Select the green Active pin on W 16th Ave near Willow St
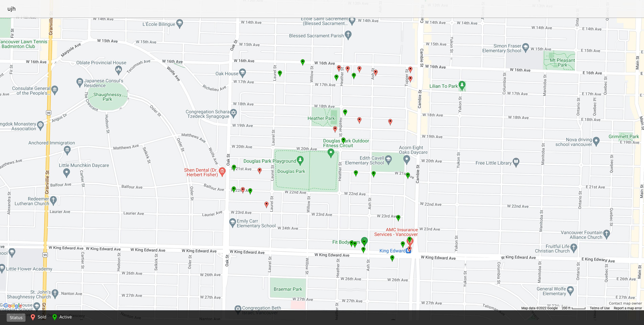This screenshot has height=325, width=644. tap(302, 62)
